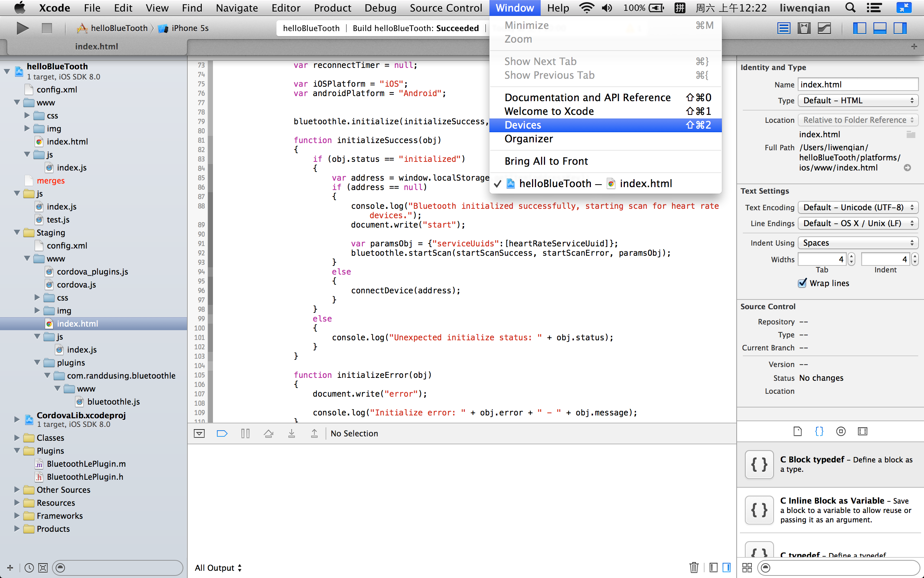The height and width of the screenshot is (578, 924).
Task: Select Devices in the Window menu
Action: click(605, 125)
